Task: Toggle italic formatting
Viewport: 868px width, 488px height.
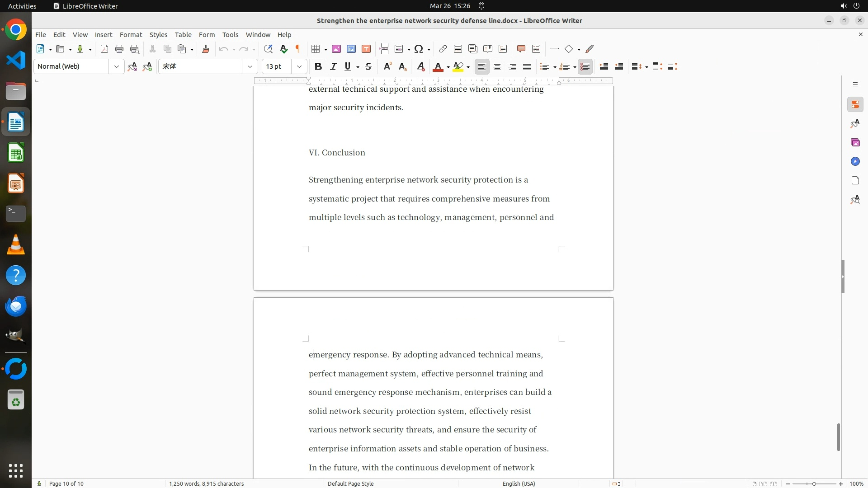Action: click(333, 67)
